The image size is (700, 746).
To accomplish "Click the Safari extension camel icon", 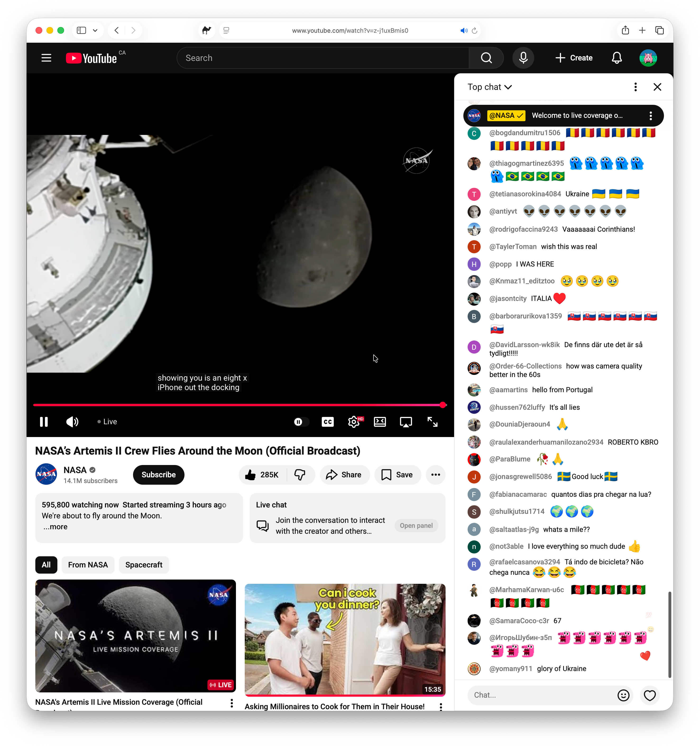I will pos(207,30).
